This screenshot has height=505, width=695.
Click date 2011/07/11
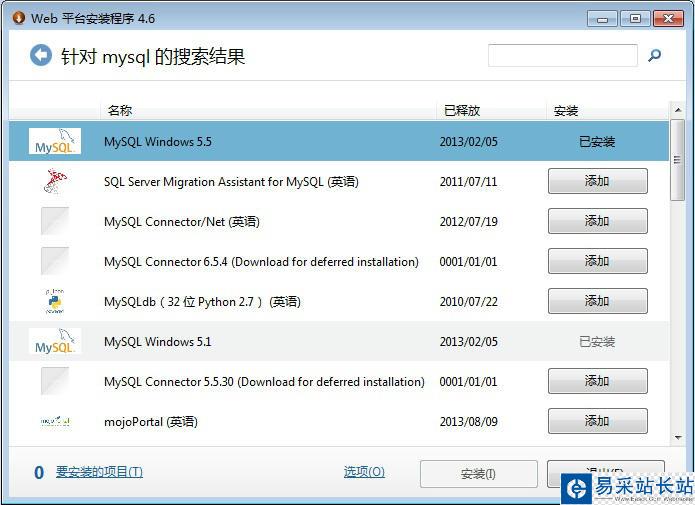coord(469,182)
